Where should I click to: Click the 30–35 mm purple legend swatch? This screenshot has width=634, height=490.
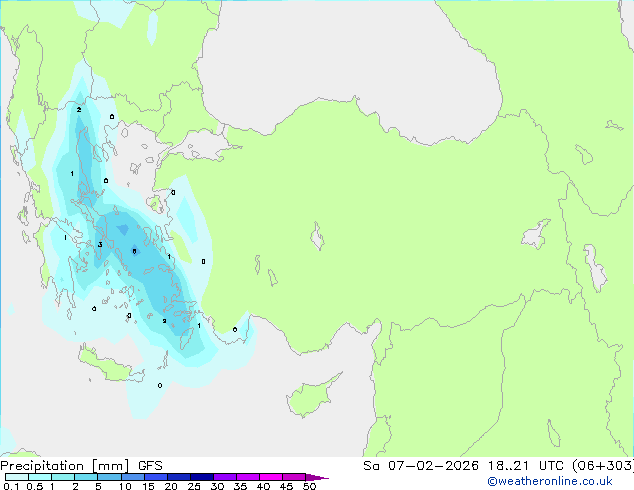[224, 477]
